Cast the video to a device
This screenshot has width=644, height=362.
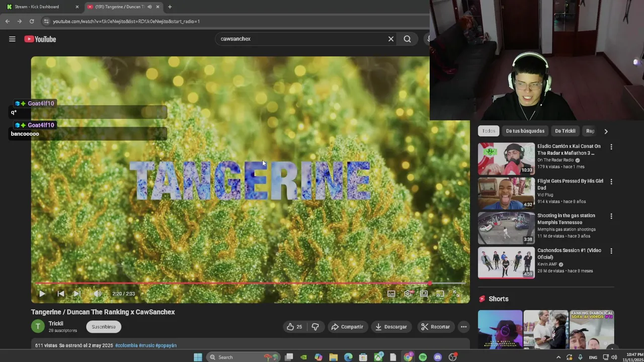pos(440,294)
